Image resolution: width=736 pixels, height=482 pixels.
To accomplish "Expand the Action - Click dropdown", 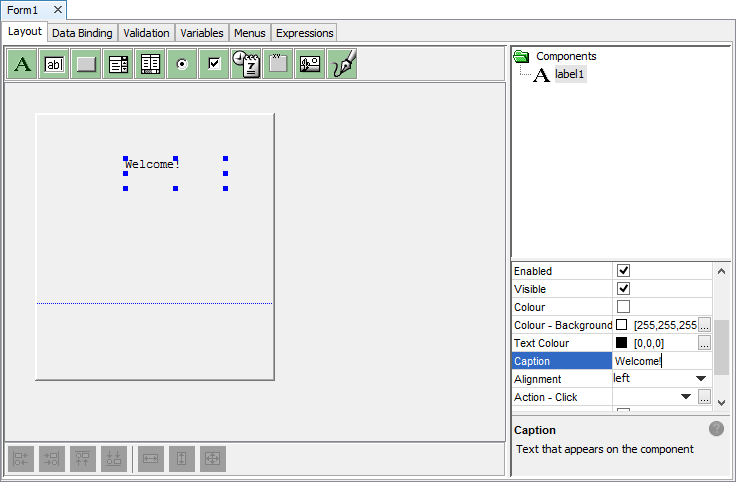I will [686, 397].
